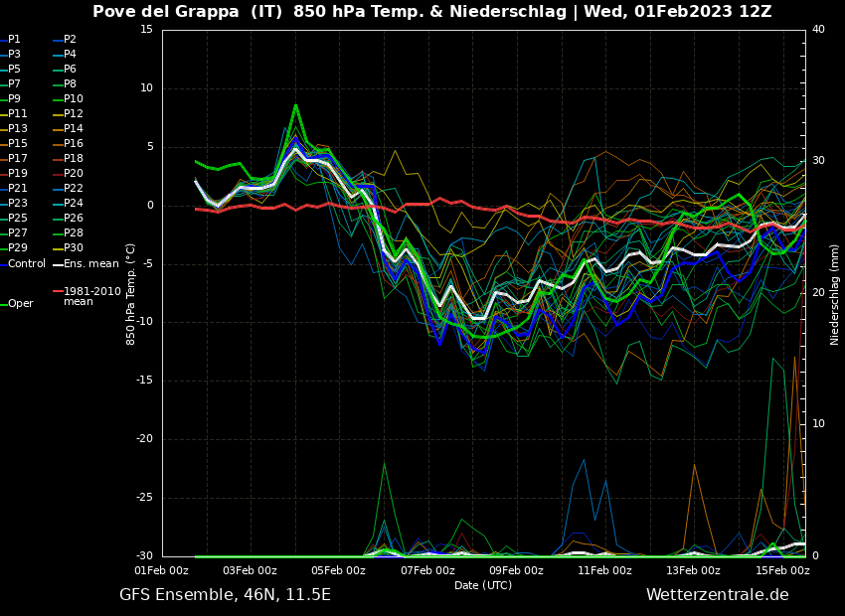Click the green Oper legend line marker
Screen dimensions: 845x616
(3, 305)
